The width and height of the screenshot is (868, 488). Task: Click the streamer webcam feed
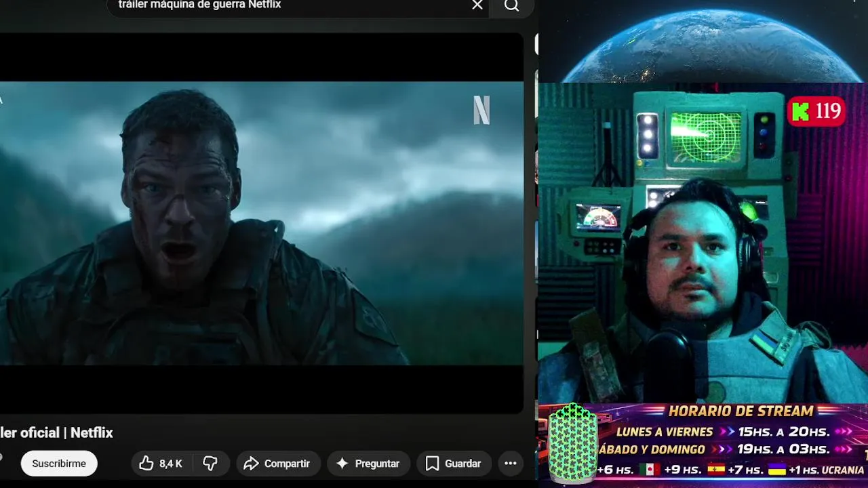[703, 243]
